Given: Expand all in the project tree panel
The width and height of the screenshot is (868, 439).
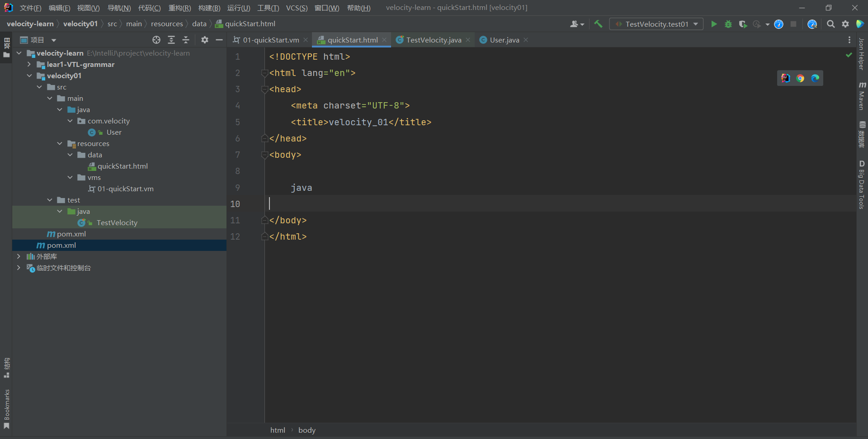Looking at the screenshot, I should tap(171, 40).
